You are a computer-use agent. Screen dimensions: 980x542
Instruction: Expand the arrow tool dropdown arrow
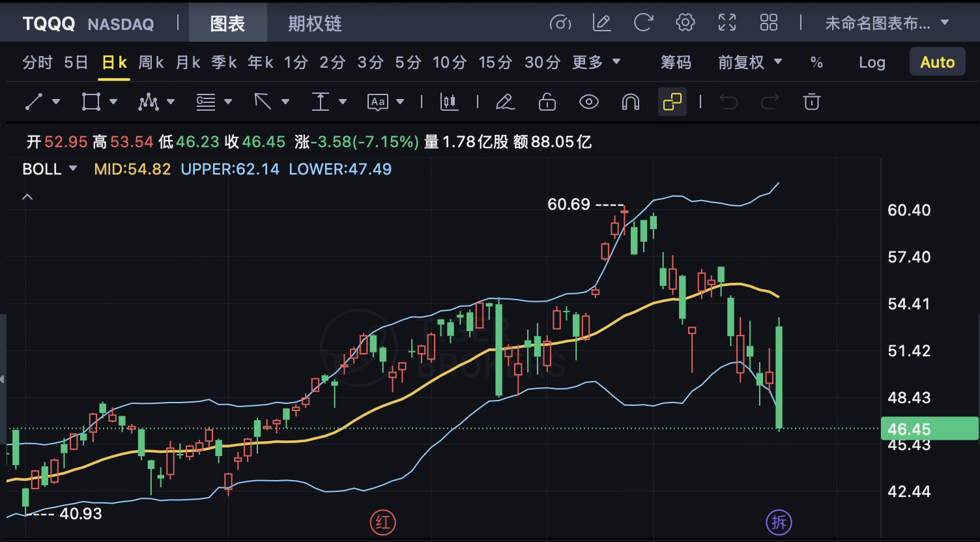(285, 102)
